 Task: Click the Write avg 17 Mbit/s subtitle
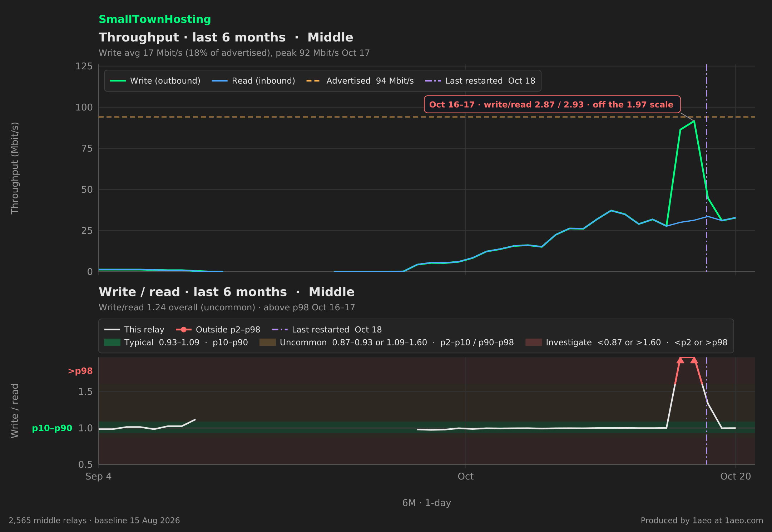pyautogui.click(x=234, y=53)
